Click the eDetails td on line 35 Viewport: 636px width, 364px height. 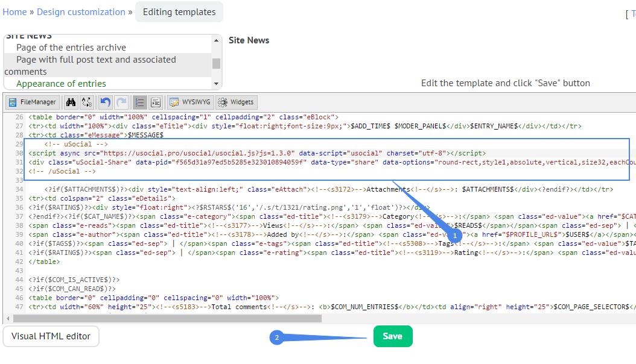click(x=102, y=198)
